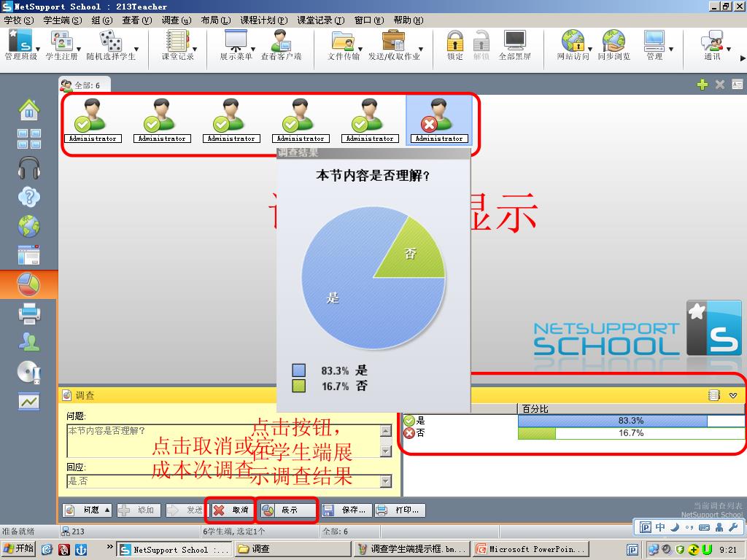Viewport: 747px width, 560px height.
Task: Expand the 发送/收取作业 dropdown arrow
Action: [421, 49]
